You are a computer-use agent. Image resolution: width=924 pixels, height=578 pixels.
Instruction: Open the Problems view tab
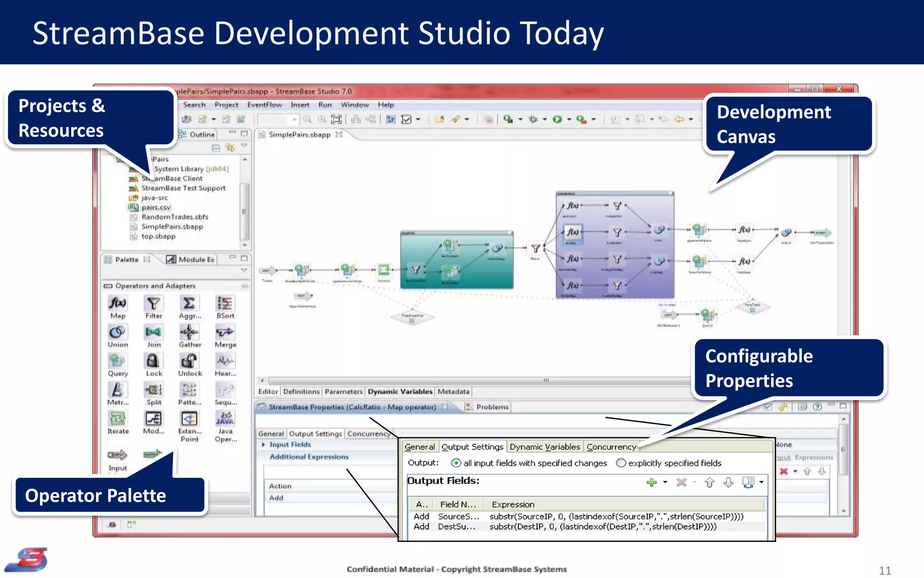click(x=487, y=407)
